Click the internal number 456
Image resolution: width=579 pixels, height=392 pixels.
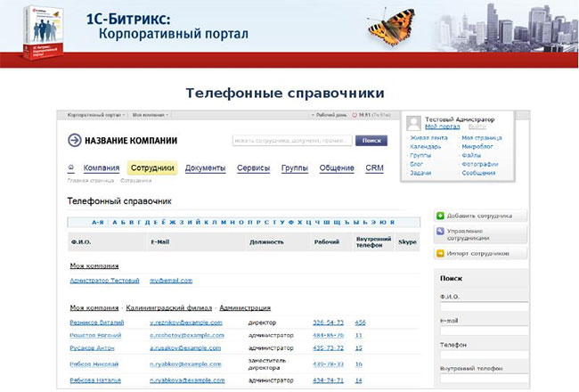coord(360,323)
